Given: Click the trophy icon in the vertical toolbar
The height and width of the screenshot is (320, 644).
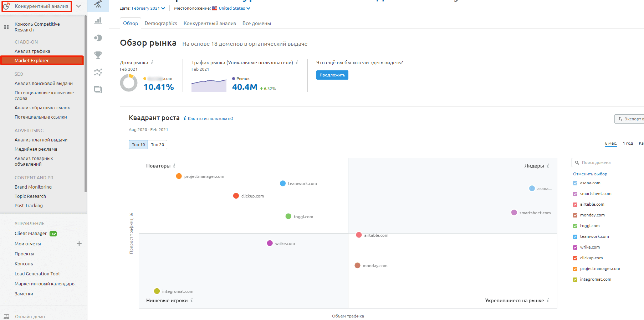Looking at the screenshot, I should (x=98, y=55).
